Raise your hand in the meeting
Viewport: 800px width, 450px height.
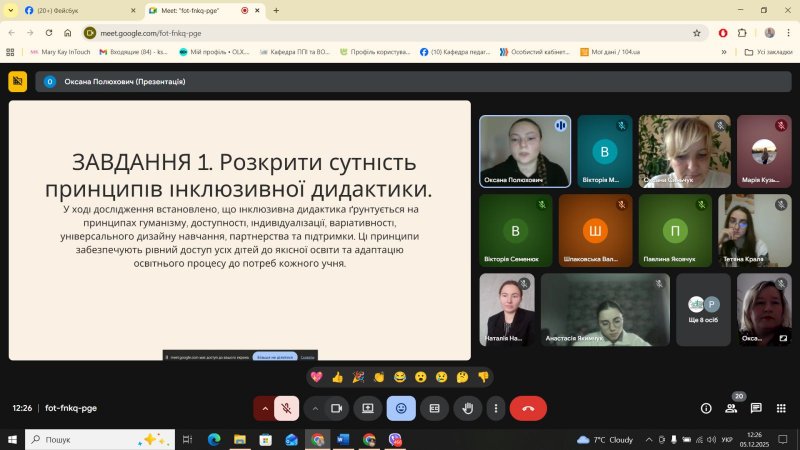coord(466,408)
